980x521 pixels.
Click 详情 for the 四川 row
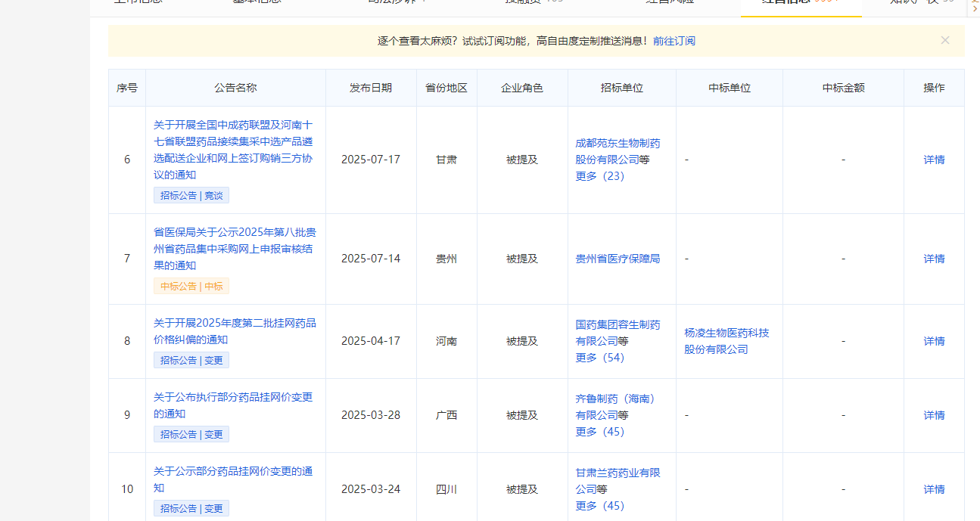(x=934, y=489)
